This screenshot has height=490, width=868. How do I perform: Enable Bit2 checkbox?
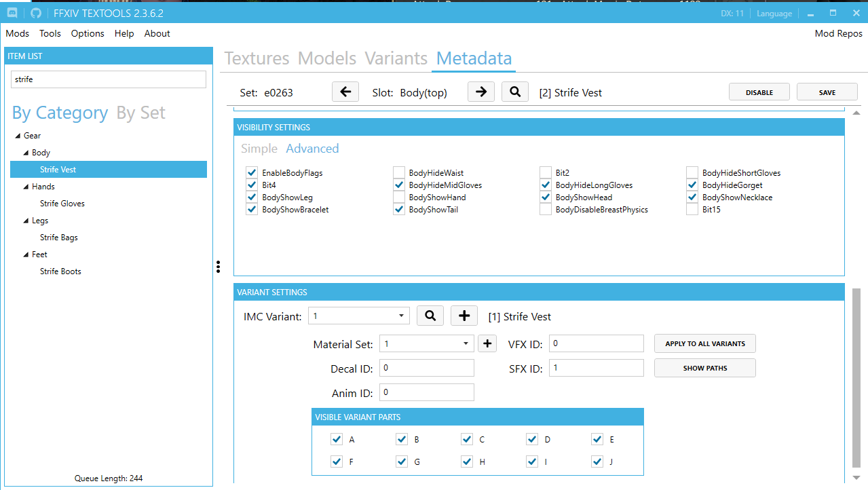pos(545,173)
